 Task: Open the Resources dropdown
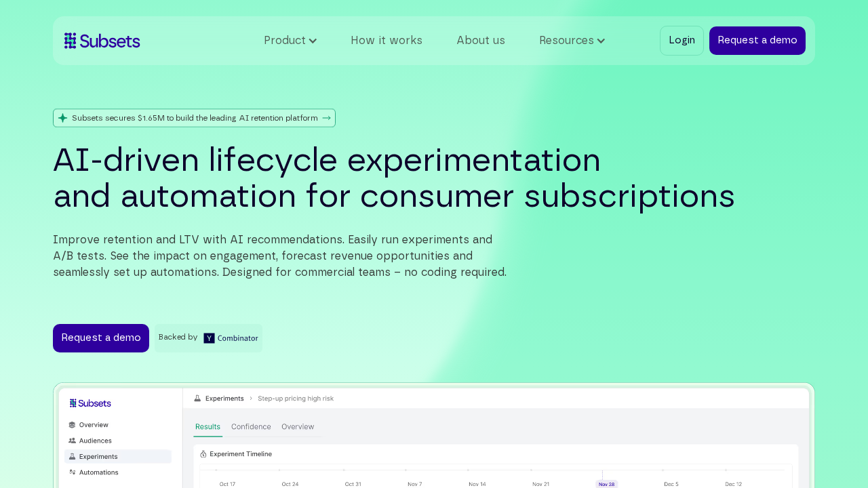point(571,39)
